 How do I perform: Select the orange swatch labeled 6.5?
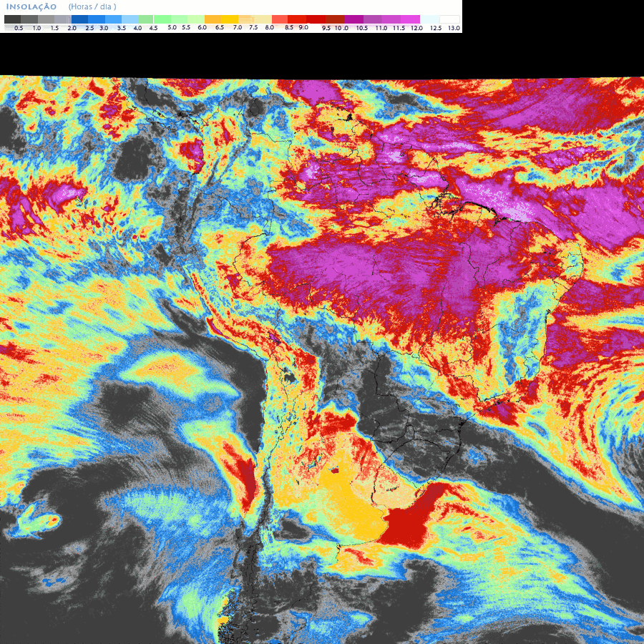[x=213, y=19]
